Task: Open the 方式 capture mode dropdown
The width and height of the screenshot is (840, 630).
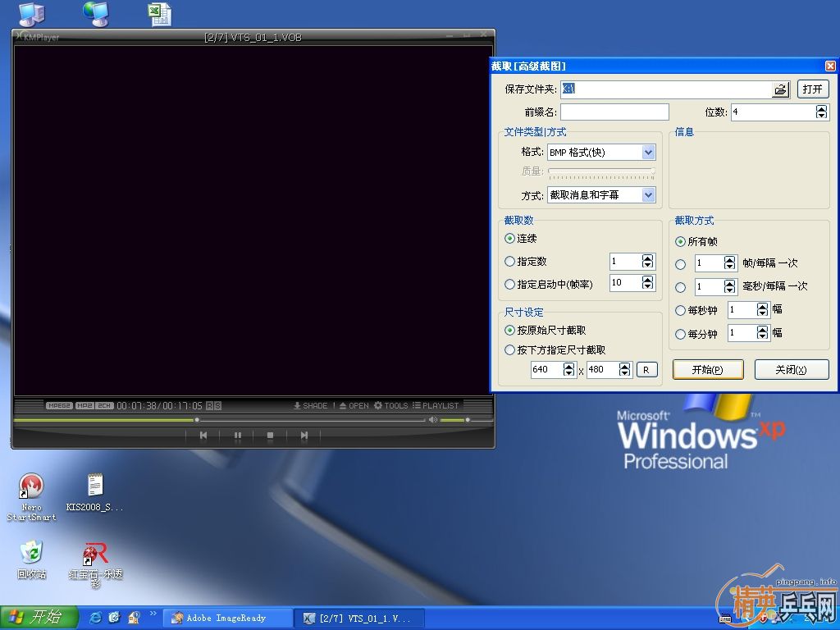Action: (x=648, y=195)
